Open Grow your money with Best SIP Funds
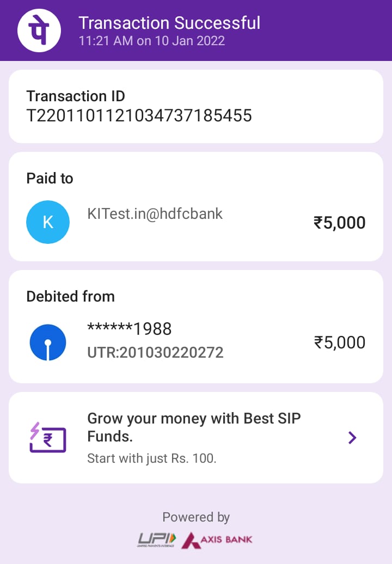 point(194,427)
